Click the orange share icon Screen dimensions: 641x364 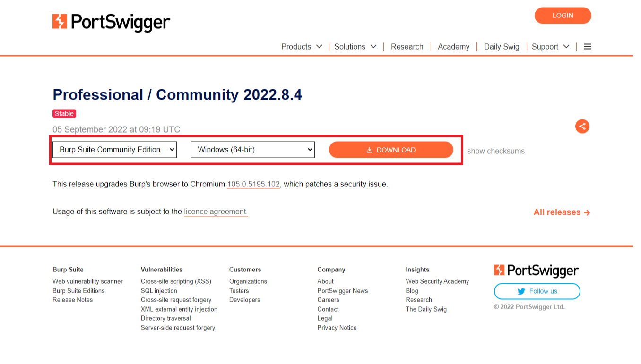(582, 126)
